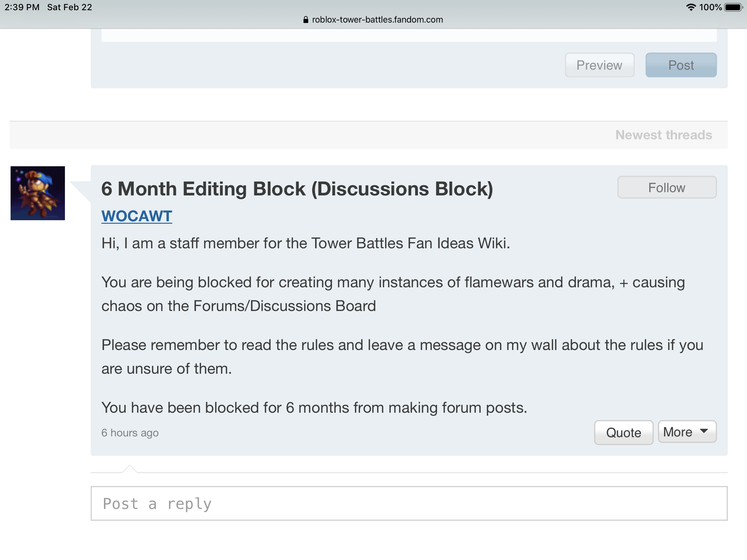The height and width of the screenshot is (560, 747).
Task: Follow this thread
Action: pos(666,188)
